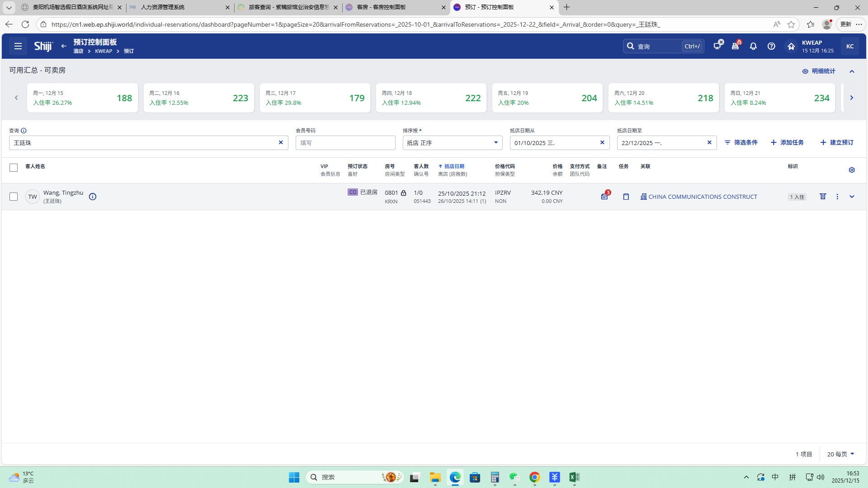Click the home icon in the header
868x488 pixels.
click(791, 46)
